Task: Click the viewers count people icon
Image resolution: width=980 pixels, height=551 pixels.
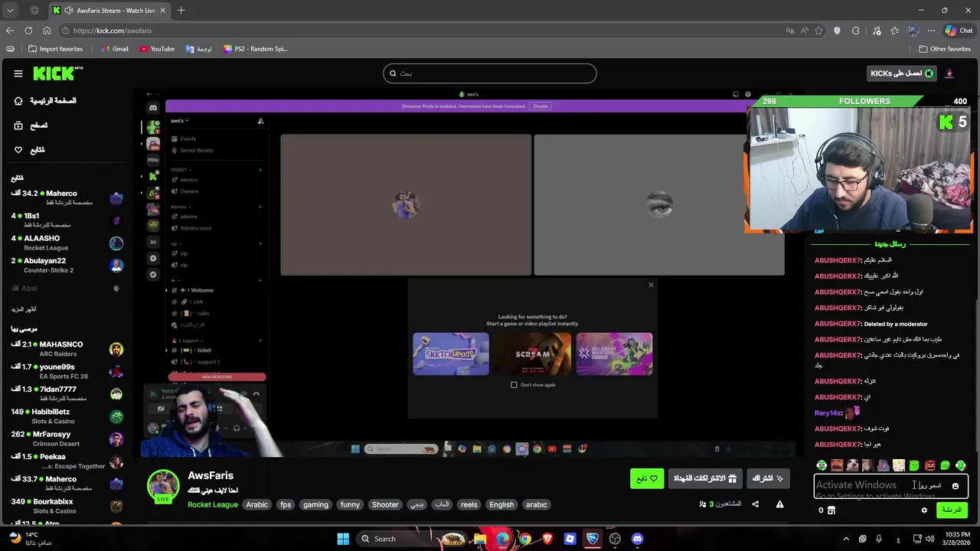Action: 703,504
